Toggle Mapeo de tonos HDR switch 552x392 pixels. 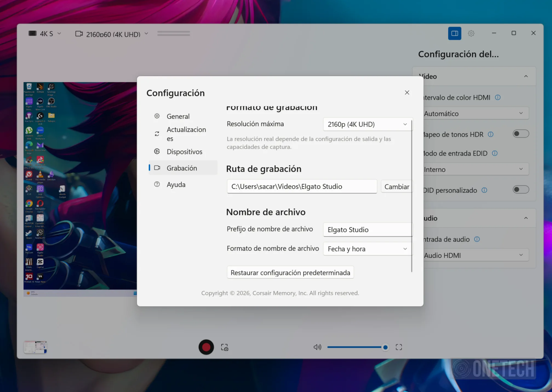[x=521, y=134]
